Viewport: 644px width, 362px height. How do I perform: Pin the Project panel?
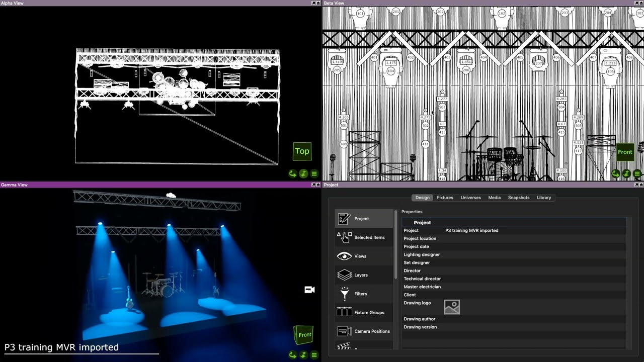(635, 185)
